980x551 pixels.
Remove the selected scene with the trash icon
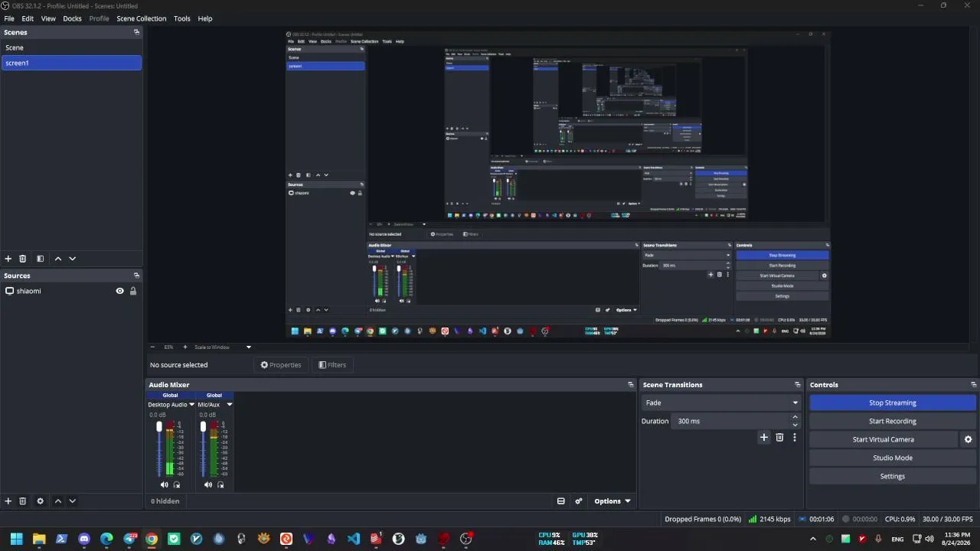(22, 259)
